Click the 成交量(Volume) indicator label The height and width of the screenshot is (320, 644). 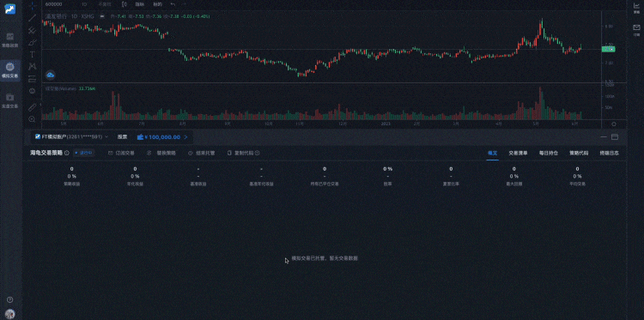pyautogui.click(x=61, y=88)
